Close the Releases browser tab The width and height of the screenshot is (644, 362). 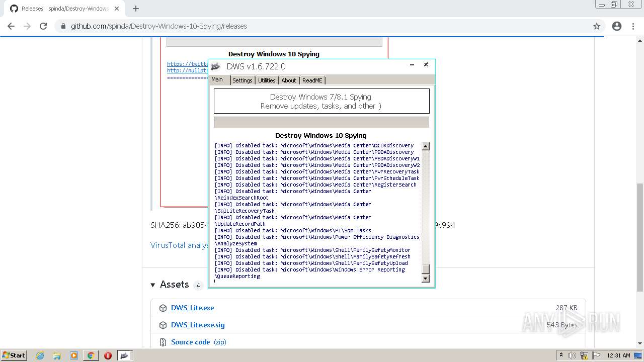117,9
